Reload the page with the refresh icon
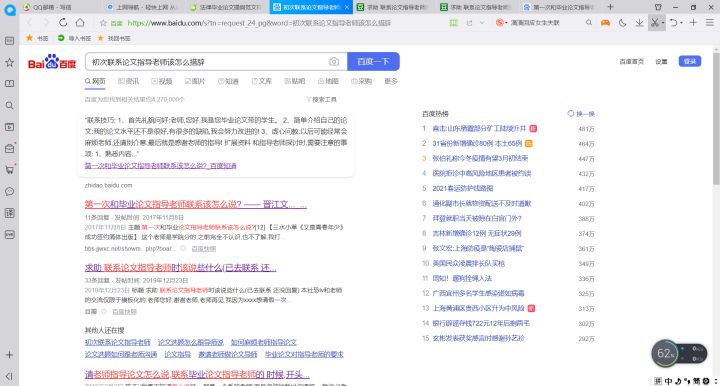Screen dimensions: 720x386 (63, 22)
